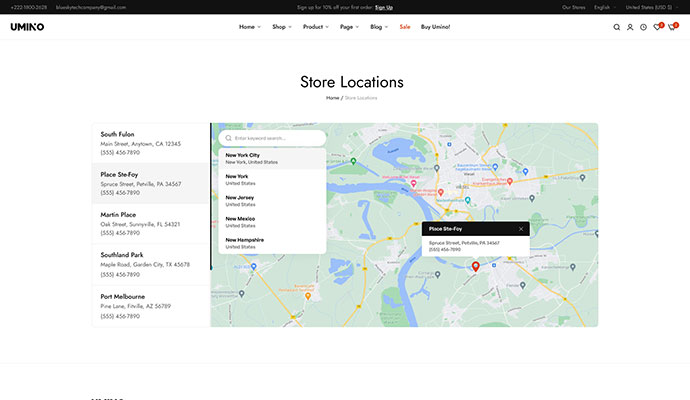Select New Jersey suggestion
690x400 pixels.
(x=272, y=201)
